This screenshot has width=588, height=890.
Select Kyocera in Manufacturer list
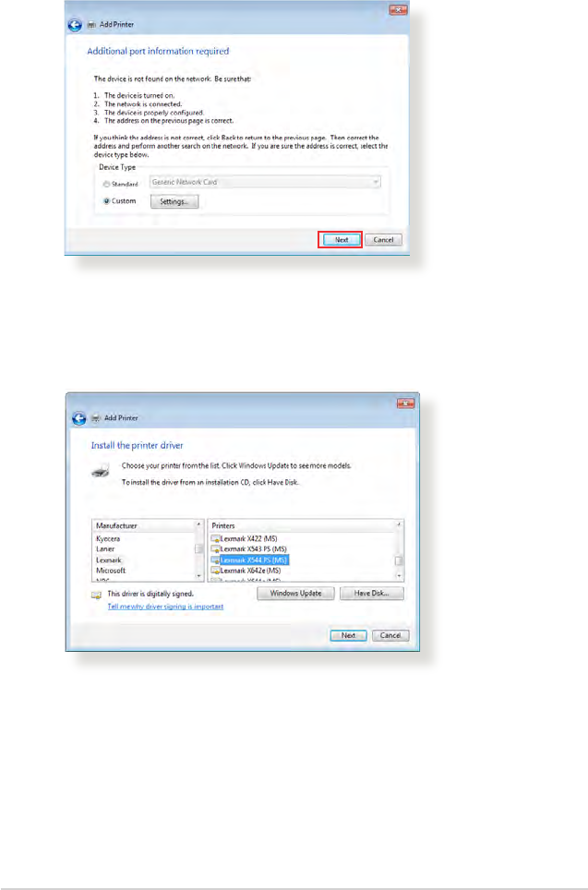pyautogui.click(x=108, y=538)
